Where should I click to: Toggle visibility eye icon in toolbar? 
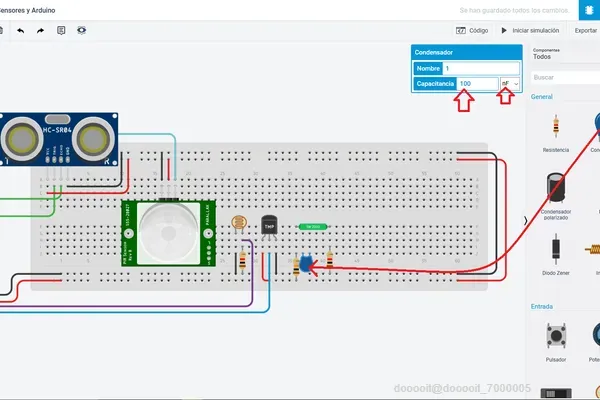[x=82, y=30]
